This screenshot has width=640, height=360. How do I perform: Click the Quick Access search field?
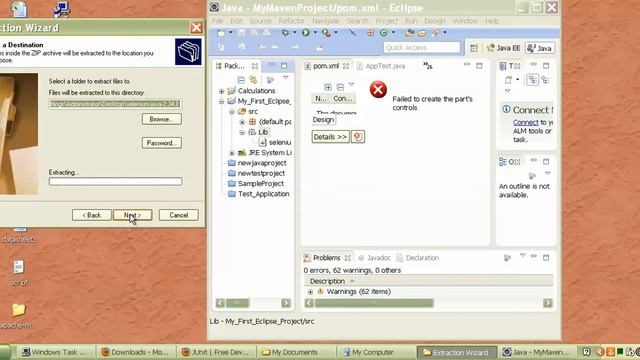(x=422, y=48)
